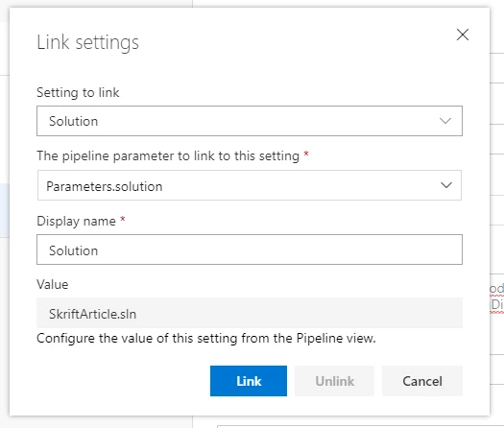Click the Configure the value help text
The width and height of the screenshot is (504, 428).
pos(206,339)
